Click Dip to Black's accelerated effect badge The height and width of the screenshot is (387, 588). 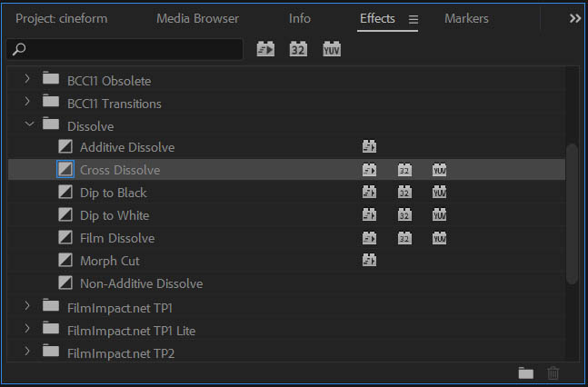pos(369,192)
